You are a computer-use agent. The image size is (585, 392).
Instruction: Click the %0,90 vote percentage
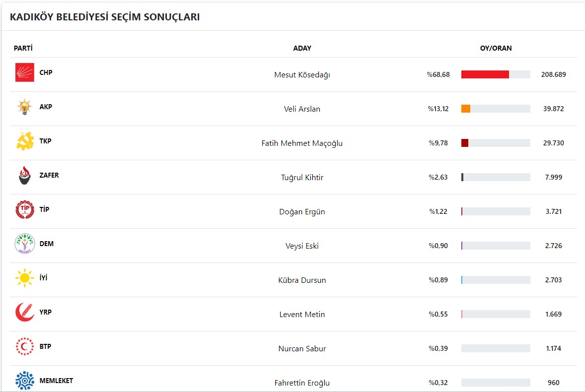439,246
